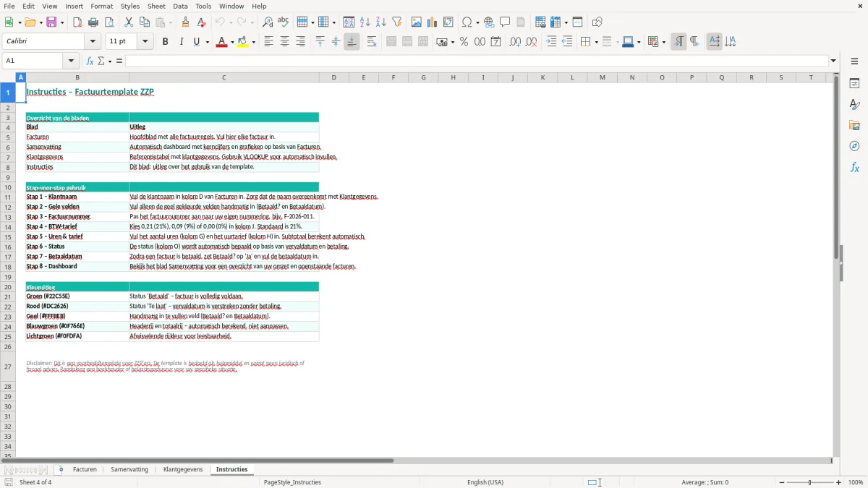Open Find & Replace icon
This screenshot has height=488, width=868.
tap(268, 22)
